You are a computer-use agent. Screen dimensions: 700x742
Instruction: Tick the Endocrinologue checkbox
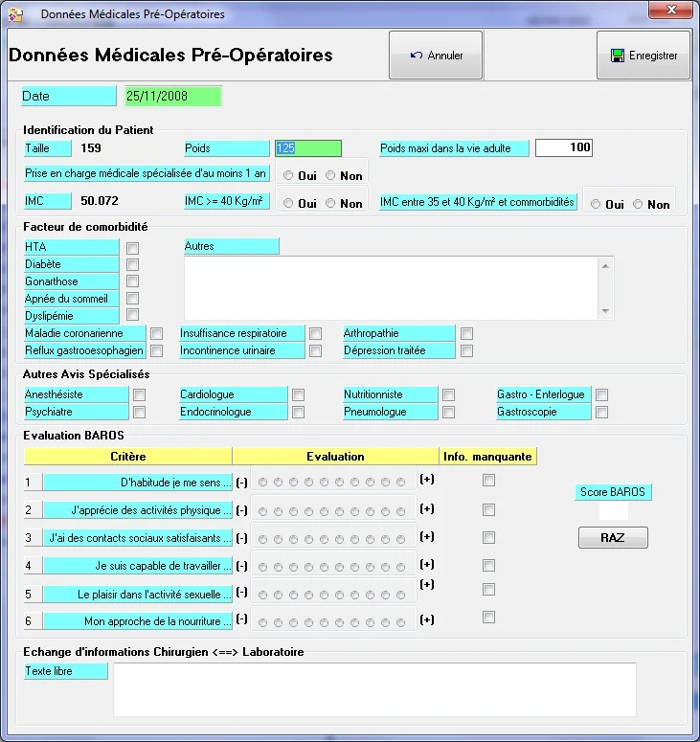(298, 413)
